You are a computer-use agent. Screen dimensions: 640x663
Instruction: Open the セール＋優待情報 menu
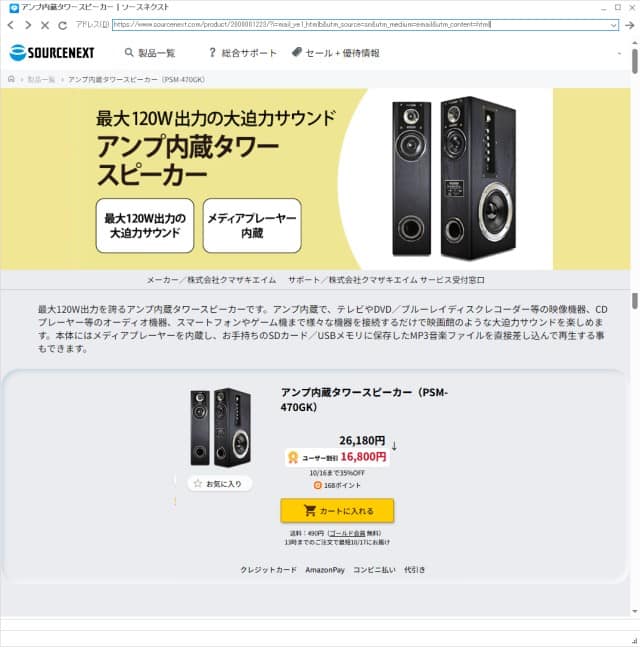(336, 53)
